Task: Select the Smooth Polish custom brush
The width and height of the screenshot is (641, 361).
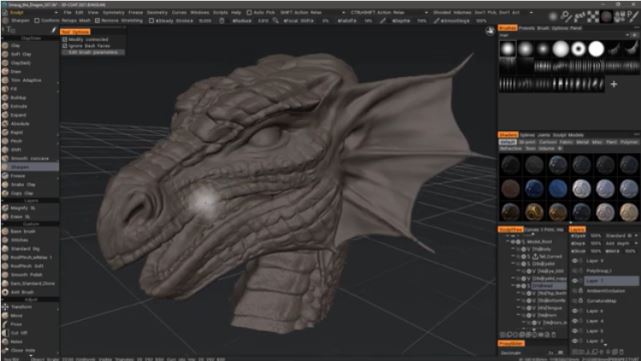Action: [27, 275]
